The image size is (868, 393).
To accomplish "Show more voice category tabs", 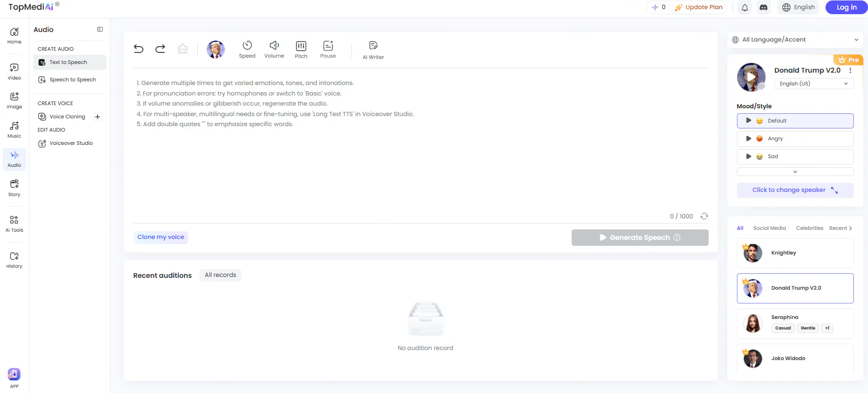I will pyautogui.click(x=851, y=228).
